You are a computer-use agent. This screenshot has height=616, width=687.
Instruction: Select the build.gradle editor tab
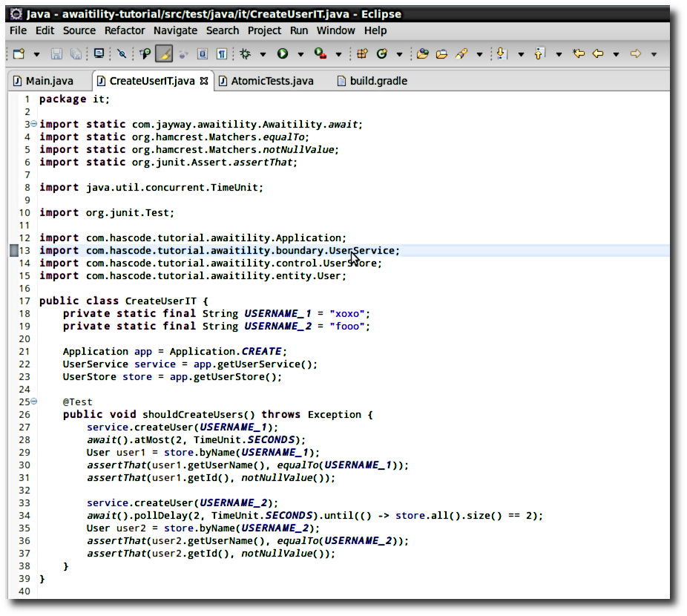click(378, 81)
